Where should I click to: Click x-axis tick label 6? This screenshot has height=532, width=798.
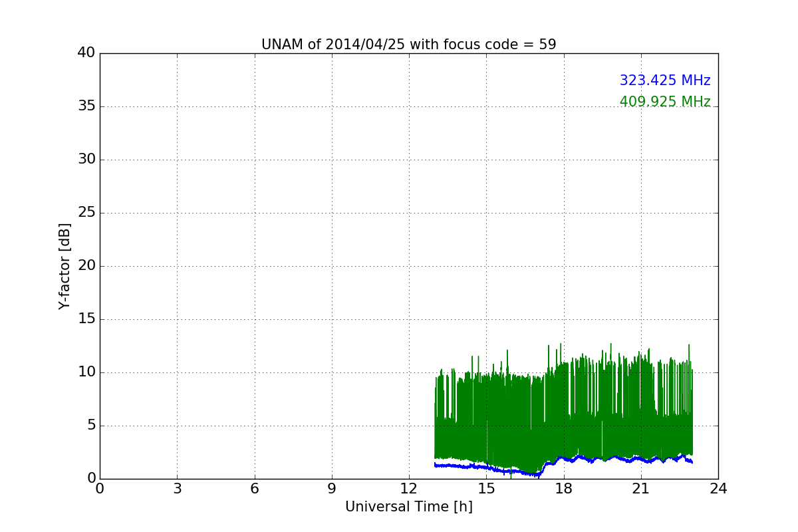[x=254, y=489]
